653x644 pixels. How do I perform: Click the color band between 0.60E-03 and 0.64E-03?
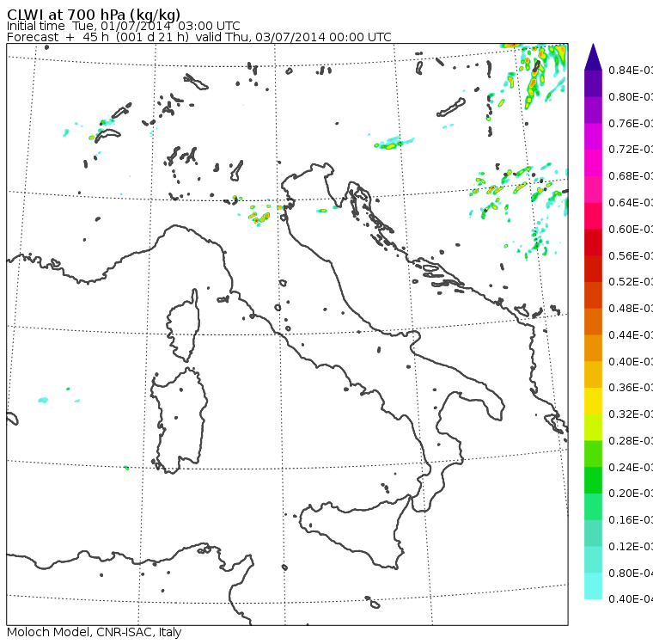593,216
